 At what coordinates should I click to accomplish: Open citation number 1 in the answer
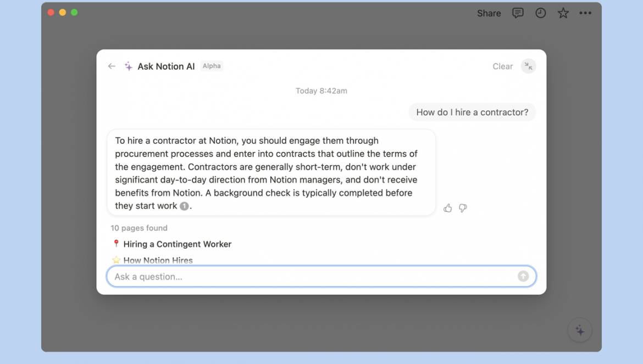click(x=184, y=206)
